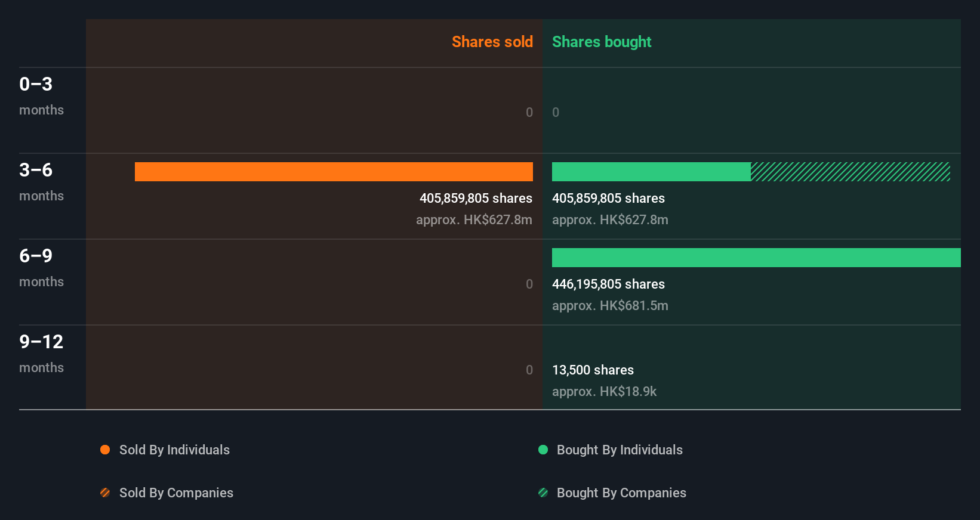The image size is (980, 520).
Task: Select the 9–12 months row label
Action: 41,354
